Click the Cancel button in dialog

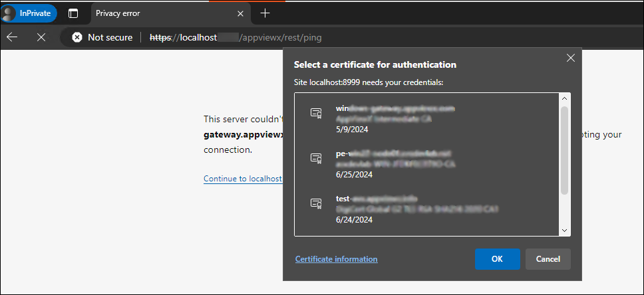pos(548,259)
